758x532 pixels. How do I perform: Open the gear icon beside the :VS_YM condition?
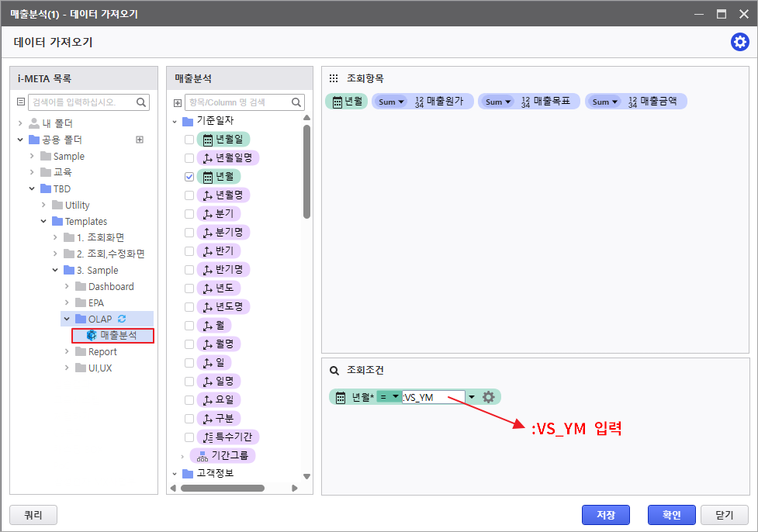coord(488,397)
